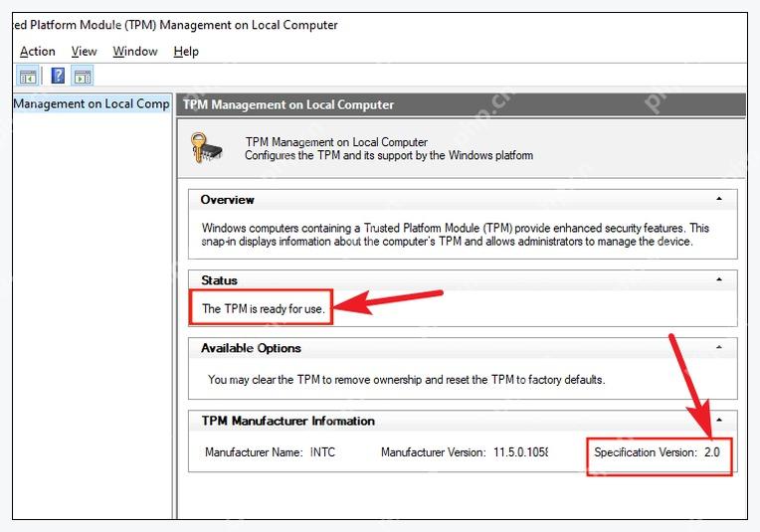Screen dimensions: 760x532
Task: Click the TPM key and chip icon
Action: (206, 148)
